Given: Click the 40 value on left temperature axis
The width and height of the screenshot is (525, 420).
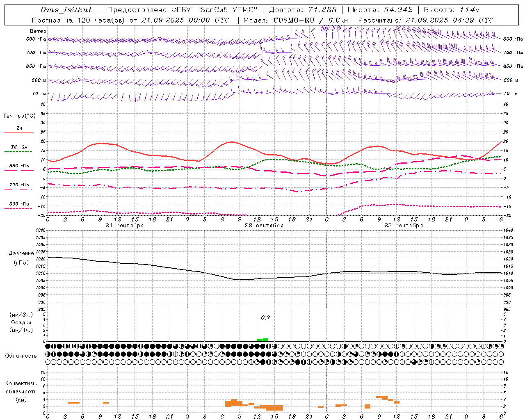Looking at the screenshot, I should coord(43,105).
